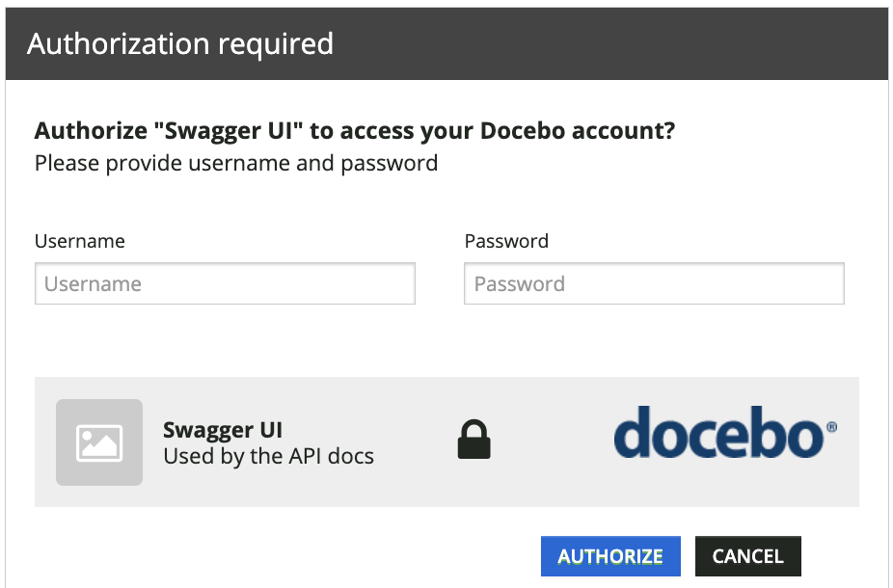Click the word "account?" in the heading

624,131
